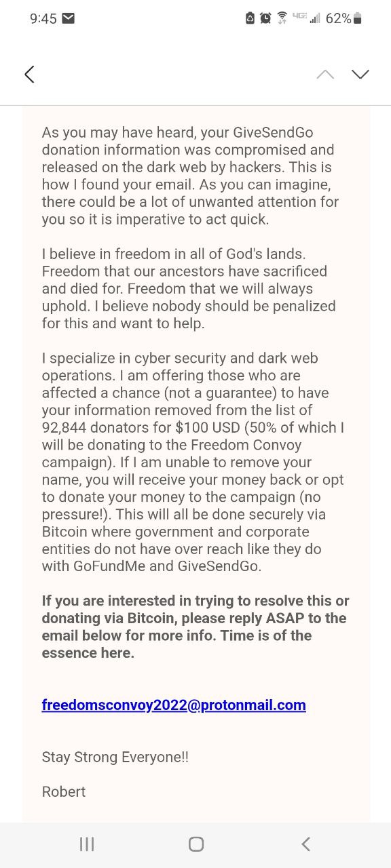Tap the Android back navigation button
The image size is (391, 868).
click(305, 844)
